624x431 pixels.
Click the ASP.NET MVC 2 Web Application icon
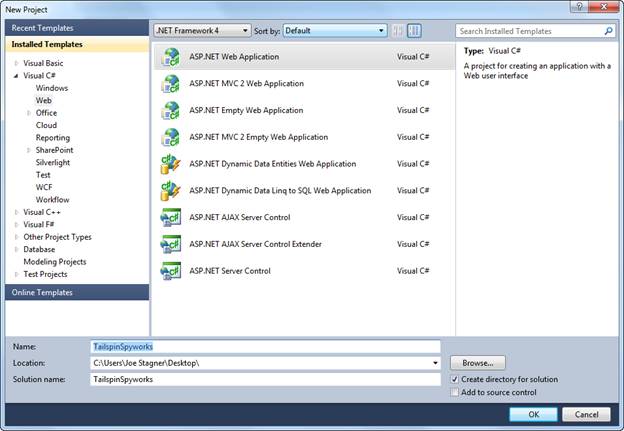click(x=170, y=84)
